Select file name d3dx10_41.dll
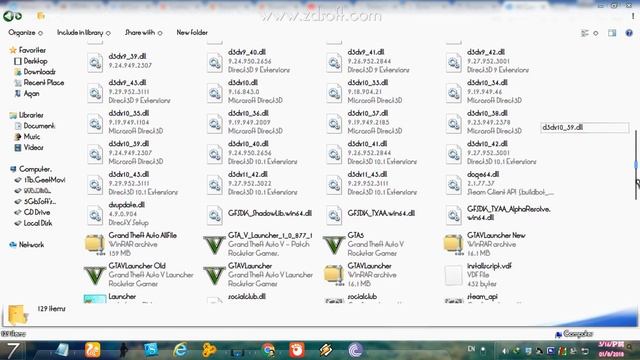 (x=367, y=144)
